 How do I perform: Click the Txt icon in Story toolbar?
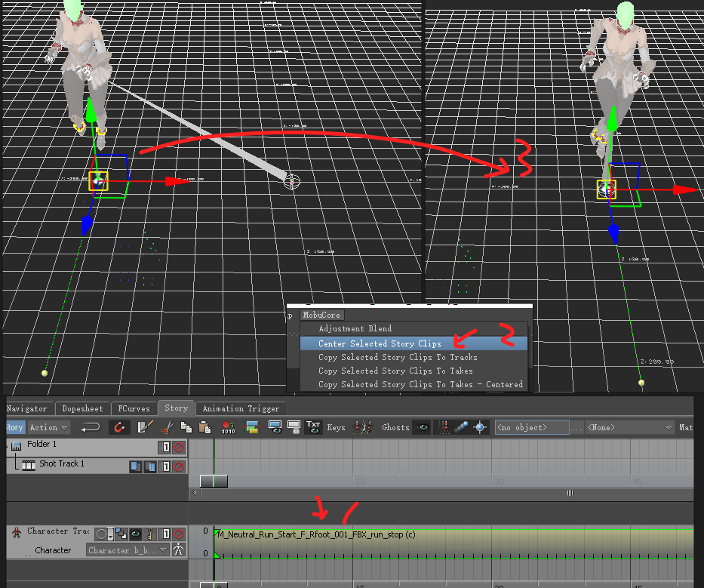pos(314,428)
